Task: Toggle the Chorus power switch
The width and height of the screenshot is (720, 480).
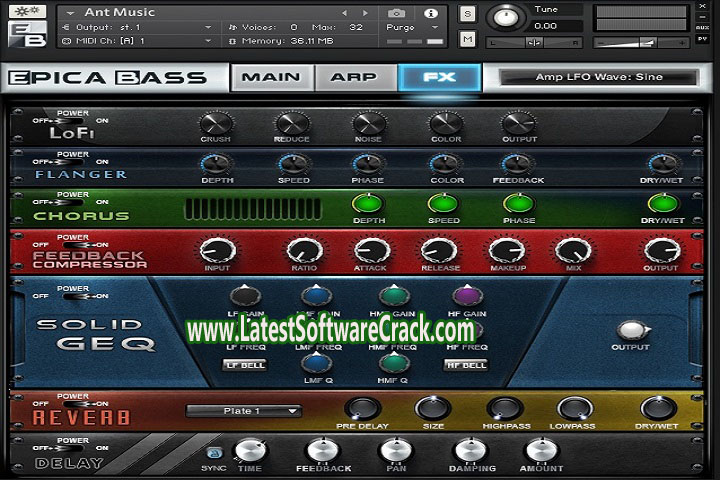Action: 70,202
